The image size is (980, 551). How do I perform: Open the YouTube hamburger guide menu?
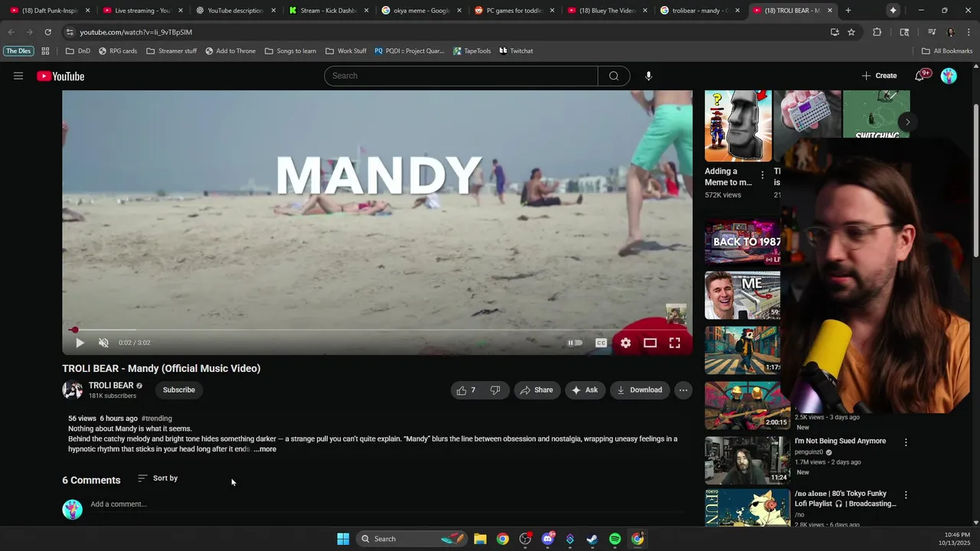pyautogui.click(x=18, y=76)
